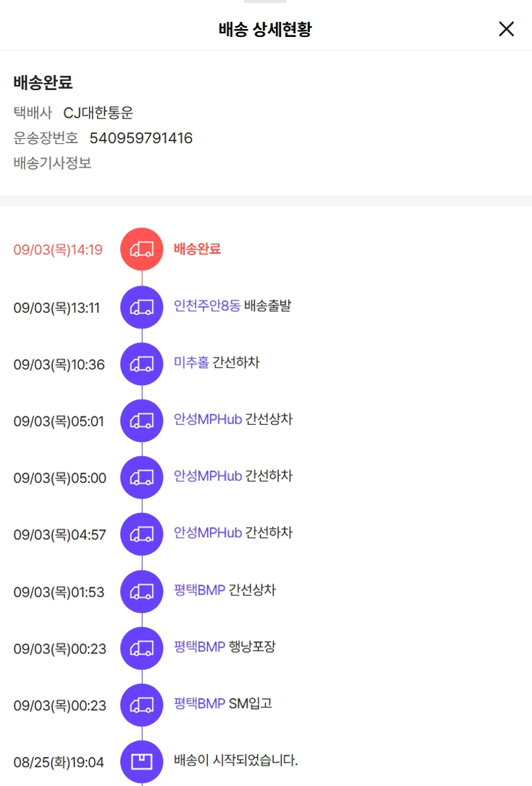Close the 배송 상세현황 panel
This screenshot has width=532, height=786.
coord(506,29)
